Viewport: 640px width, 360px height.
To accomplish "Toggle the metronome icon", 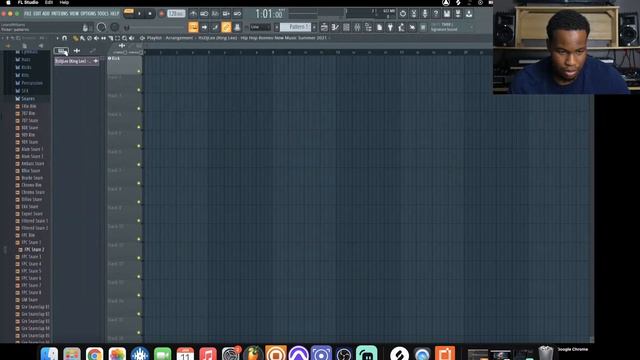I will (193, 13).
